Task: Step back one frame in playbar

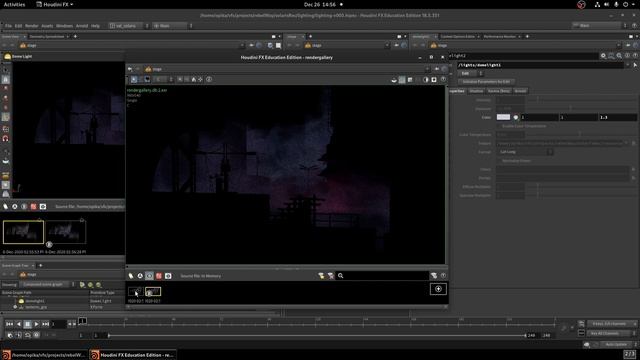Action: [x=18, y=324]
